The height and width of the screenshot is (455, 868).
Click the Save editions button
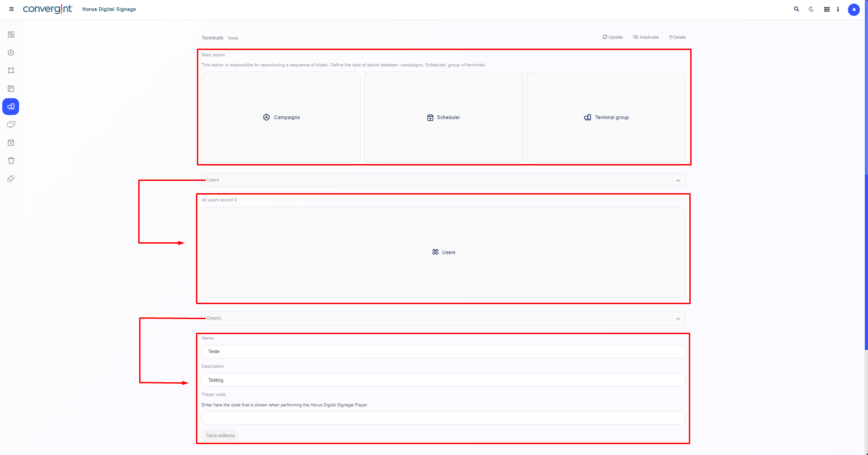(x=220, y=435)
